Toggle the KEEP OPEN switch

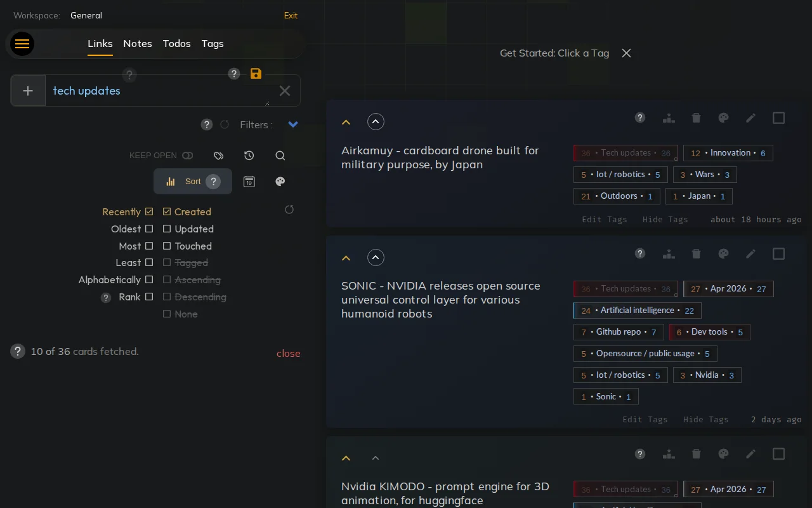[187, 156]
